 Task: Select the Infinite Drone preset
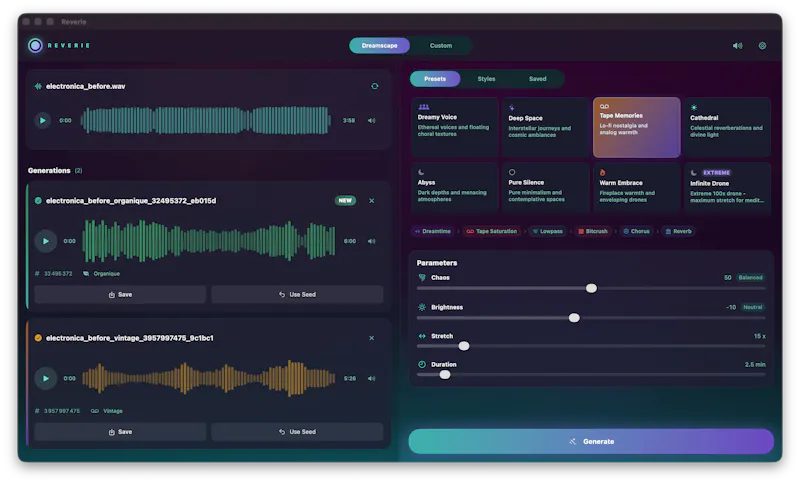[727, 186]
